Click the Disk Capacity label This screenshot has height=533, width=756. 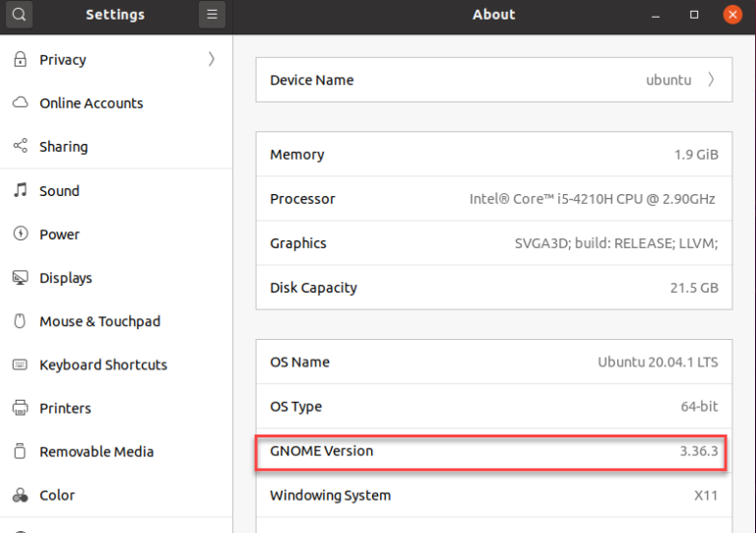(313, 288)
